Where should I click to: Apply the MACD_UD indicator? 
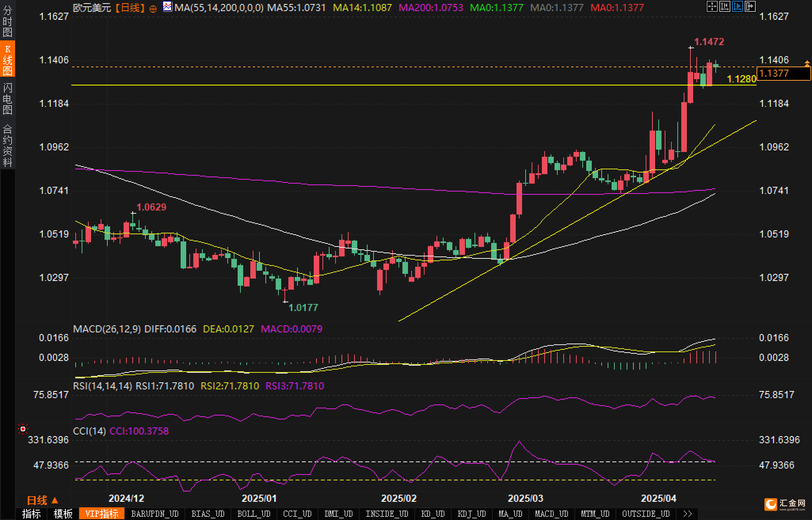[x=551, y=514]
